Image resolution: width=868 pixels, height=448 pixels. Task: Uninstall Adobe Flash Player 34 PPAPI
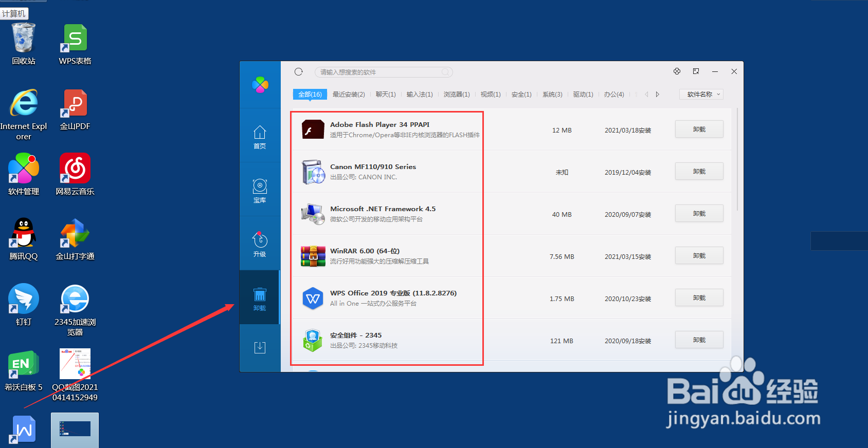coord(699,129)
